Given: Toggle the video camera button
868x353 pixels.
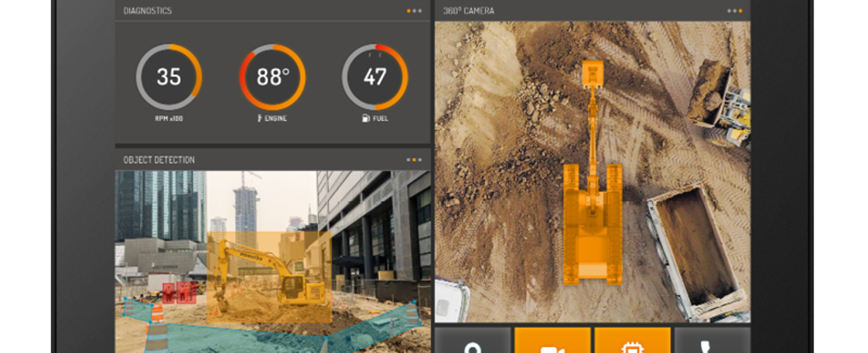Looking at the screenshot, I should pyautogui.click(x=552, y=342).
